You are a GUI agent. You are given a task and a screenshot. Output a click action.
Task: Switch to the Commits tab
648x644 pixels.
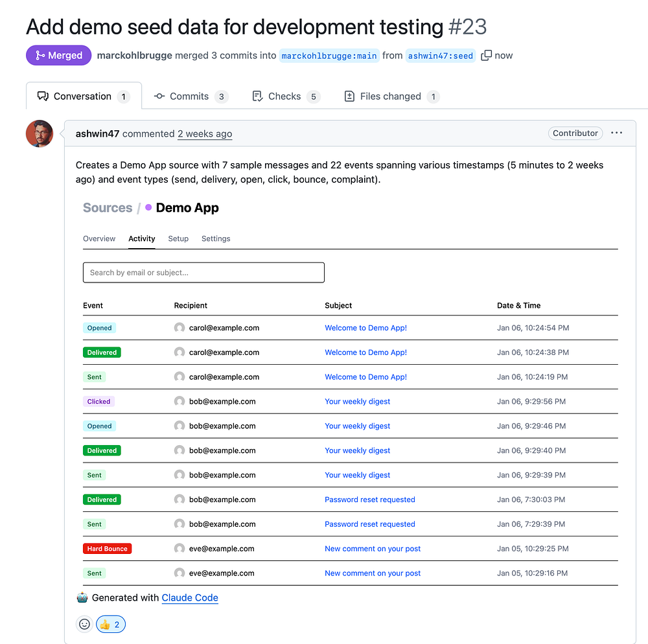click(x=189, y=97)
